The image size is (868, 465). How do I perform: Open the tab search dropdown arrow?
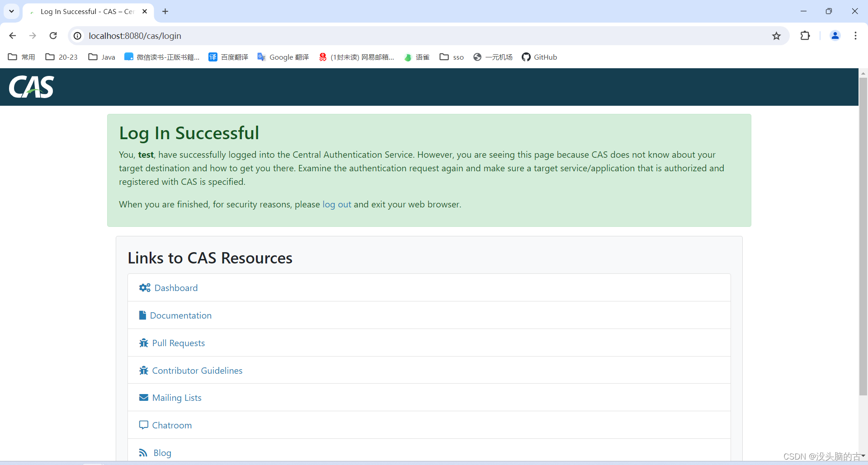[x=11, y=11]
